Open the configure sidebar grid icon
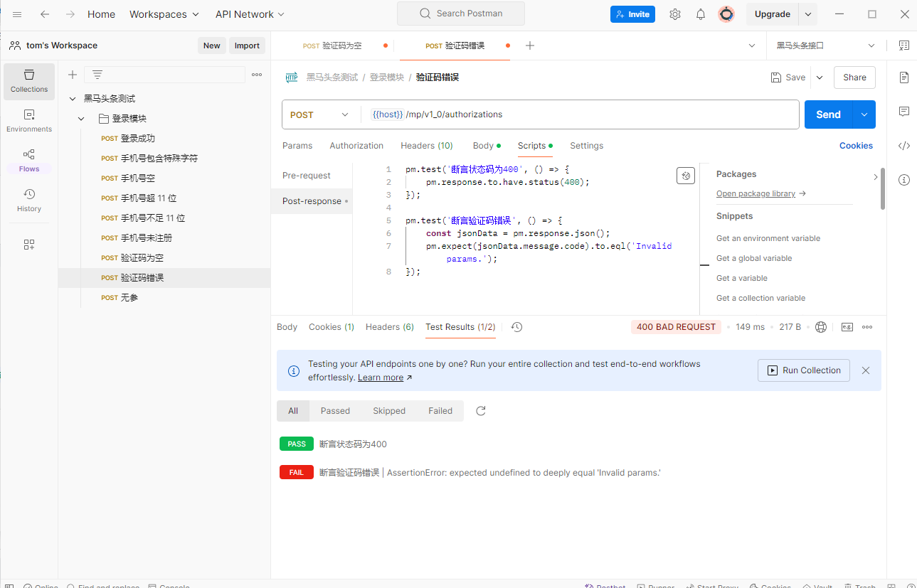The height and width of the screenshot is (588, 917). point(29,245)
